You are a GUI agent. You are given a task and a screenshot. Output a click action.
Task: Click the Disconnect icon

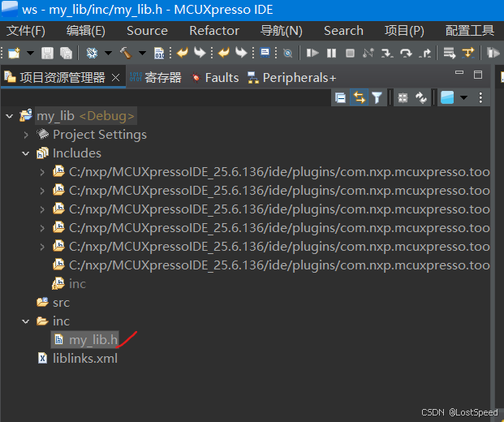point(368,53)
